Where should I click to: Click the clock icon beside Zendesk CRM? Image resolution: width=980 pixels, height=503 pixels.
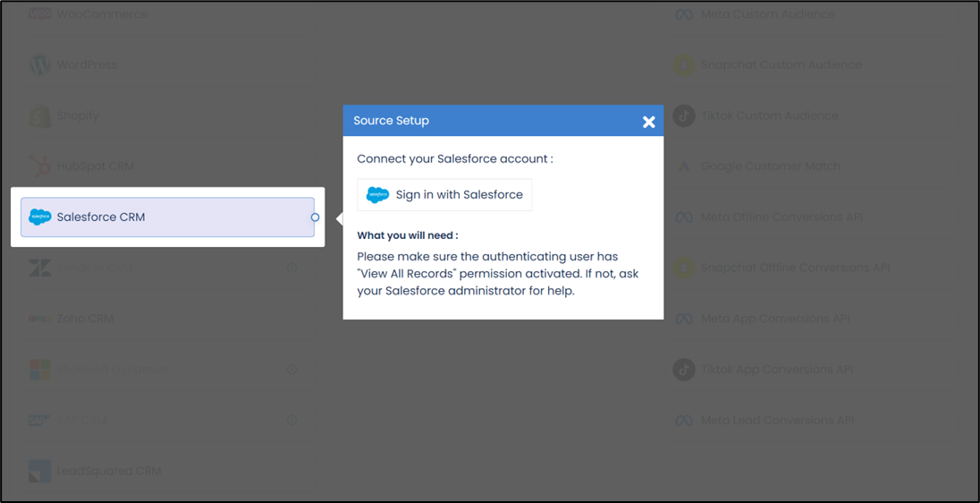tap(291, 268)
